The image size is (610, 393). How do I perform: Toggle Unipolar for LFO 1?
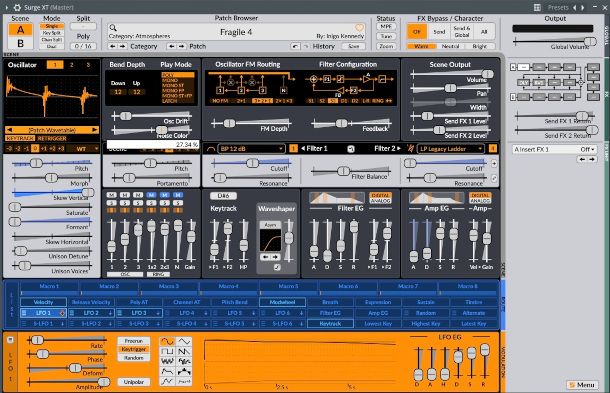[134, 382]
